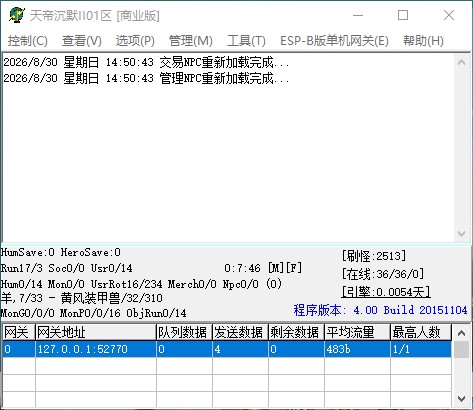
Task: Click gateway table scroll up arrow
Action: [462, 332]
